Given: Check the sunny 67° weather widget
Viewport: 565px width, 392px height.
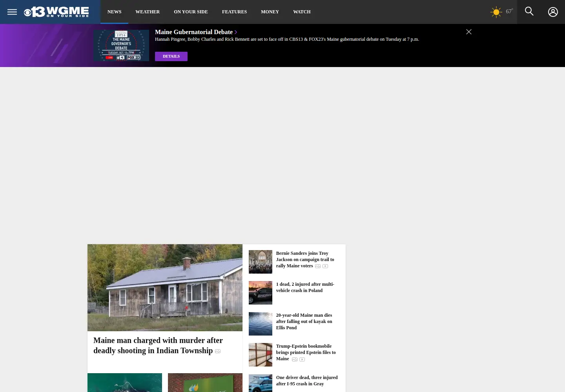Looking at the screenshot, I should click(502, 12).
